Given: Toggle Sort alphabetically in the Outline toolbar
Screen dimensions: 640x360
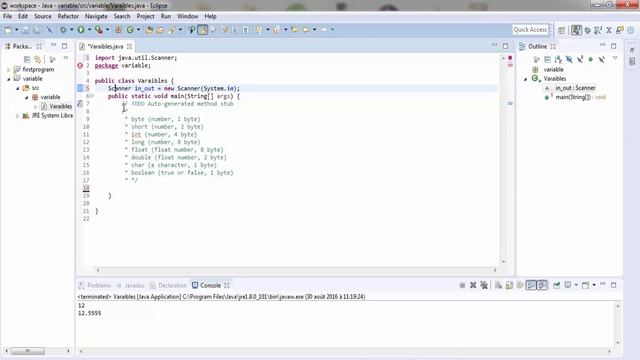Looking at the screenshot, I should point(558,60).
